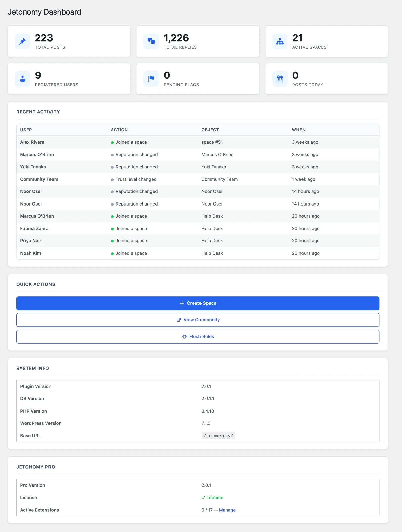402x532 pixels.
Task: Click Help Desk in Noah Kim's row
Action: tap(212, 253)
